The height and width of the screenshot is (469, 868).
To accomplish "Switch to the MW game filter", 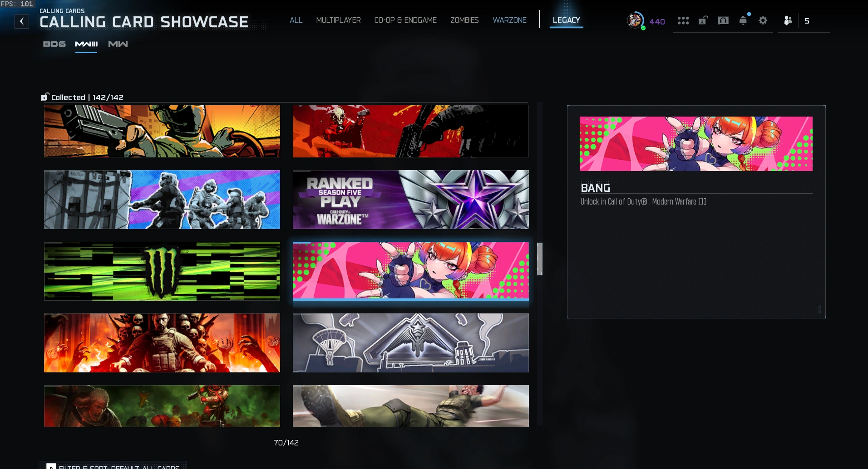I will (x=118, y=44).
